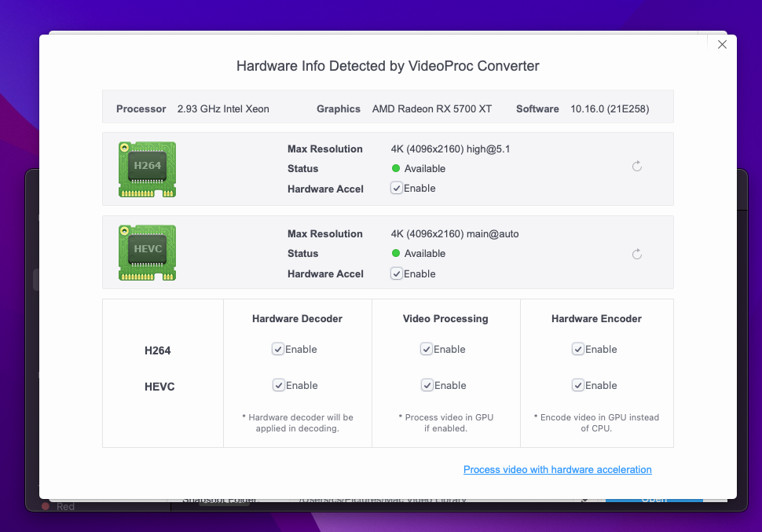Click the 'Hardware decoder will be applied' note
The image size is (762, 532).
(x=298, y=423)
